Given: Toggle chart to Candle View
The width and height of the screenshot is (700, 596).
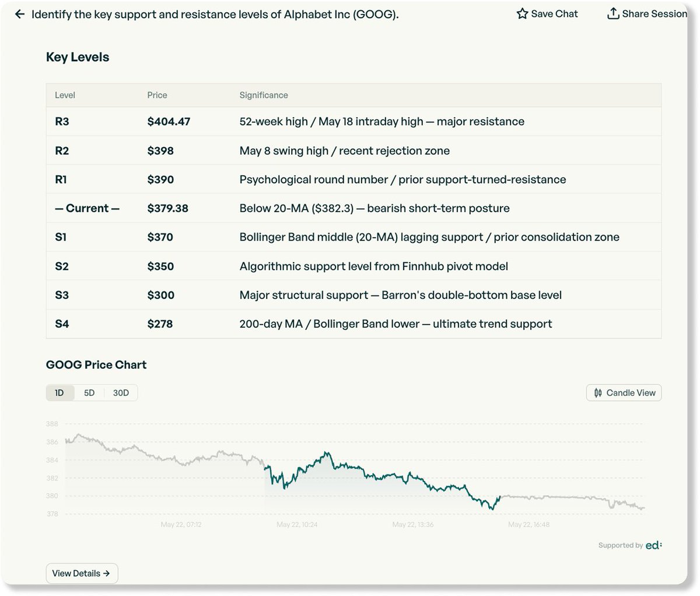Looking at the screenshot, I should point(624,393).
